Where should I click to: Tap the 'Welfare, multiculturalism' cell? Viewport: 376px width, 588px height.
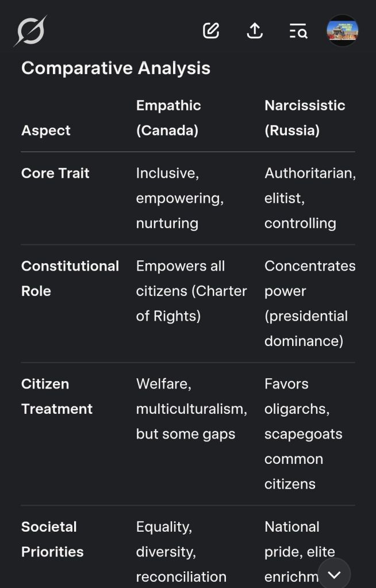coord(191,409)
